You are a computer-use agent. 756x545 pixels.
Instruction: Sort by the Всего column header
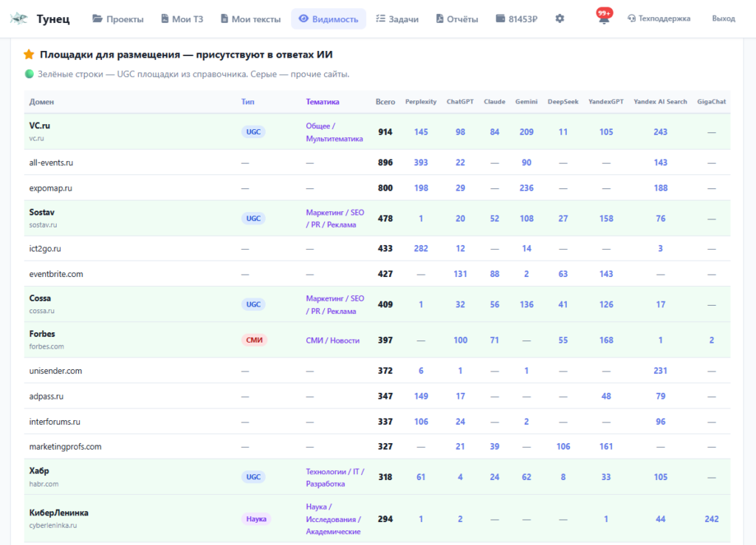tap(385, 102)
